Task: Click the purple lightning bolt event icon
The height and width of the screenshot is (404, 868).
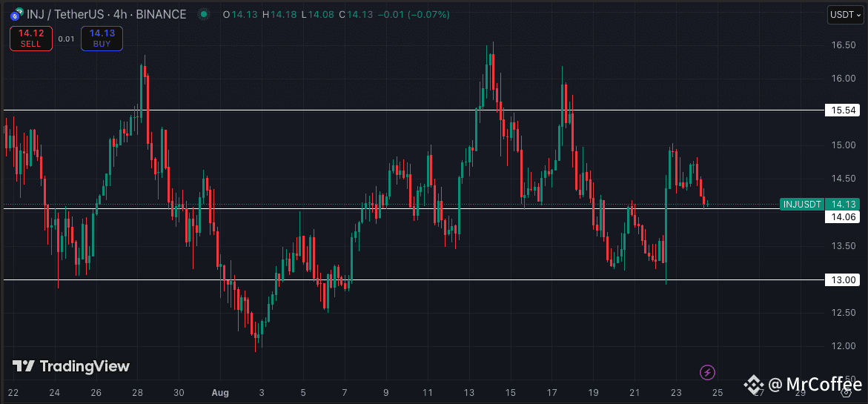Action: coord(707,372)
